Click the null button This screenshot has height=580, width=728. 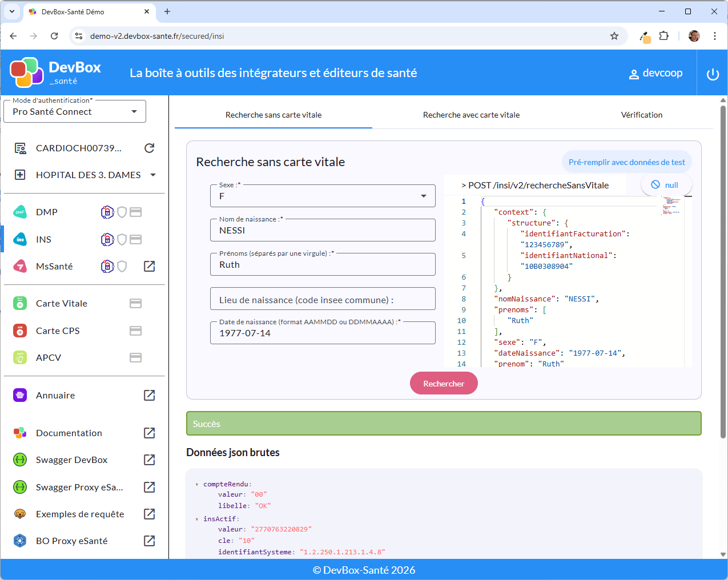click(x=666, y=185)
